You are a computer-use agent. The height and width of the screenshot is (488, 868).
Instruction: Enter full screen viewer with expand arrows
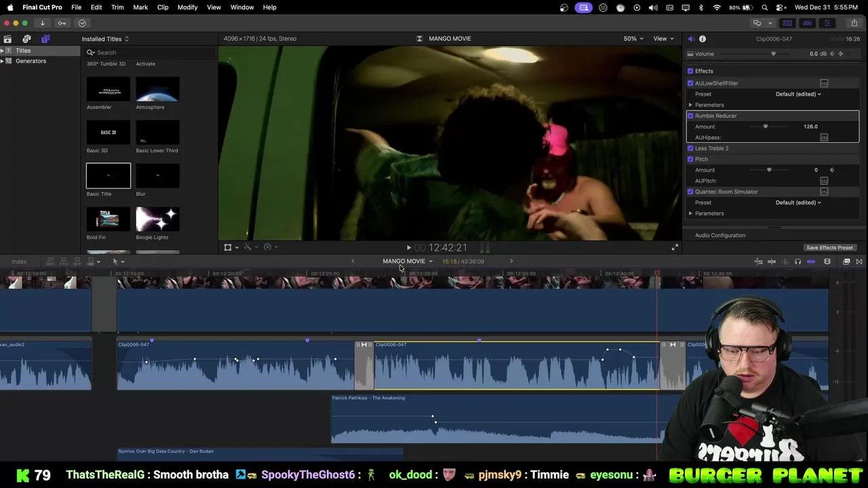click(675, 247)
